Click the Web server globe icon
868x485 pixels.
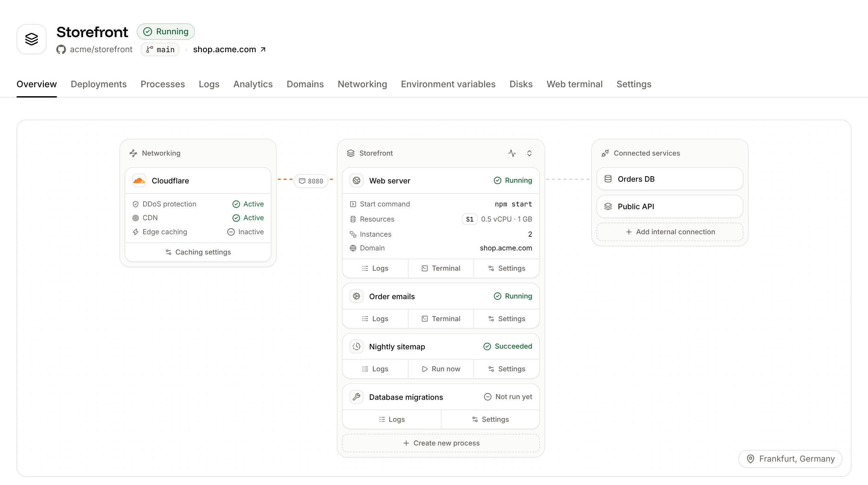pyautogui.click(x=357, y=181)
